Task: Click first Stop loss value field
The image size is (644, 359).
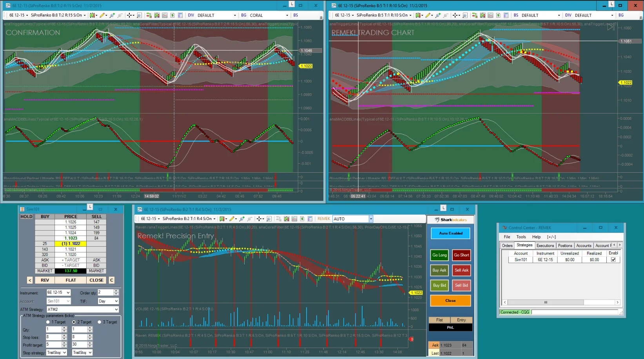Action: (x=53, y=337)
